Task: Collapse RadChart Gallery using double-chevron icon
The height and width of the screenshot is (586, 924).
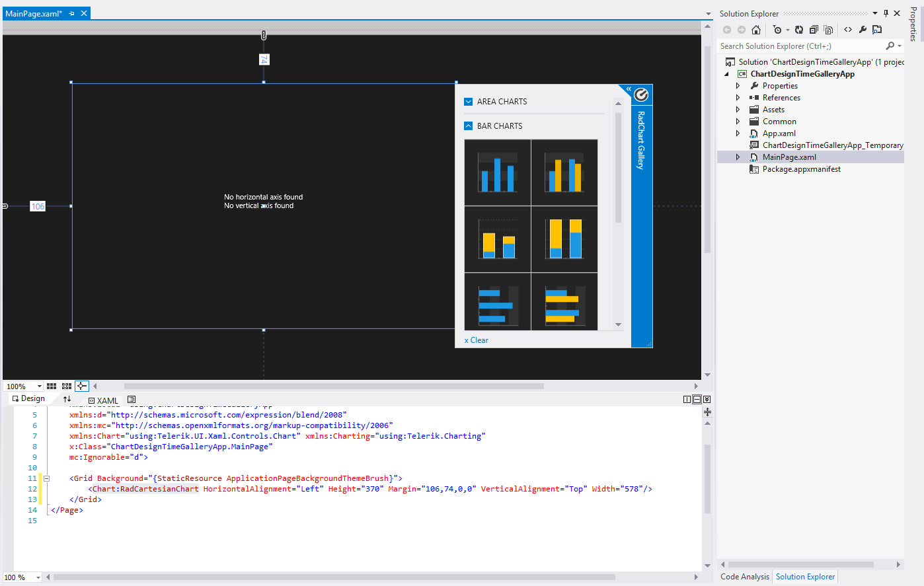Action: [629, 89]
